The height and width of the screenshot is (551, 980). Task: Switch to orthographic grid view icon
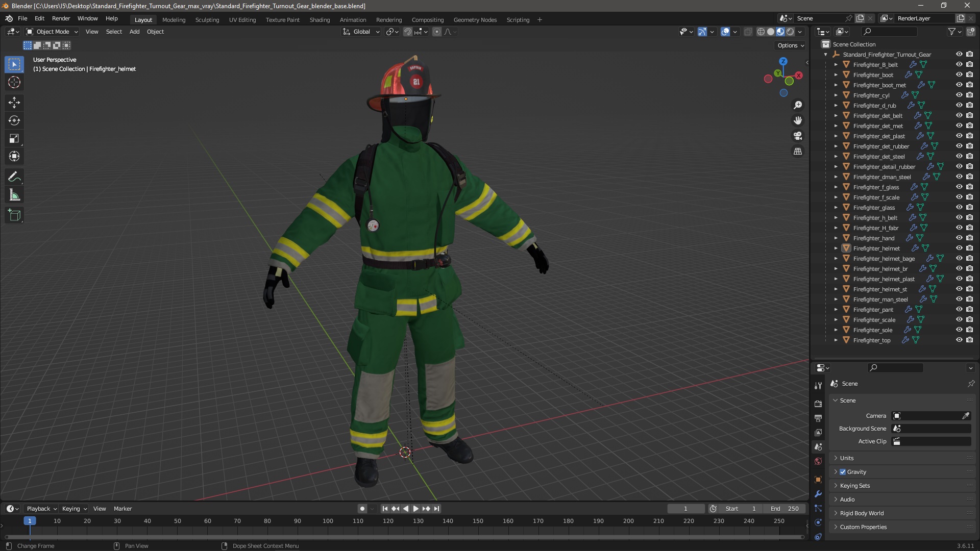[798, 152]
